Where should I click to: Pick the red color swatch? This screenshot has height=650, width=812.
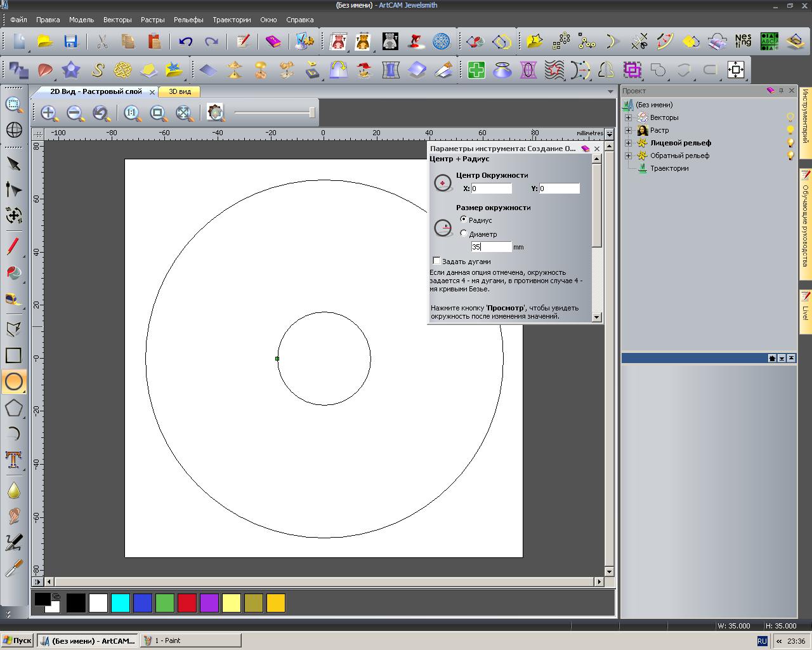tap(187, 603)
